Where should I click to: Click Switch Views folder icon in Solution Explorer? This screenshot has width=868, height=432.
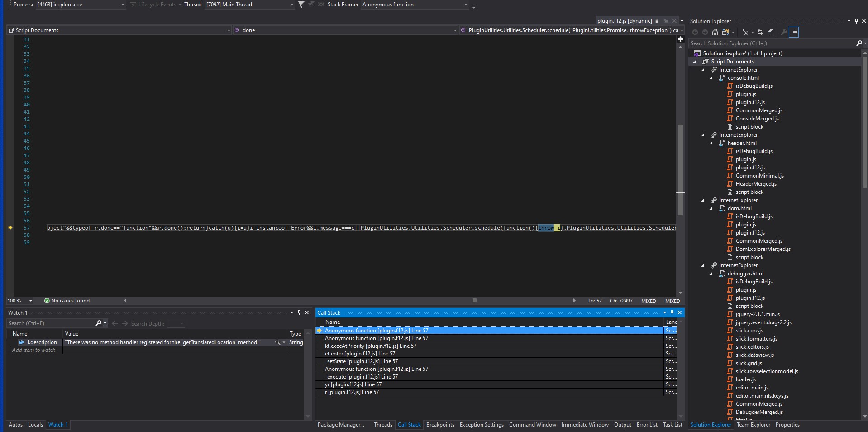pos(725,32)
